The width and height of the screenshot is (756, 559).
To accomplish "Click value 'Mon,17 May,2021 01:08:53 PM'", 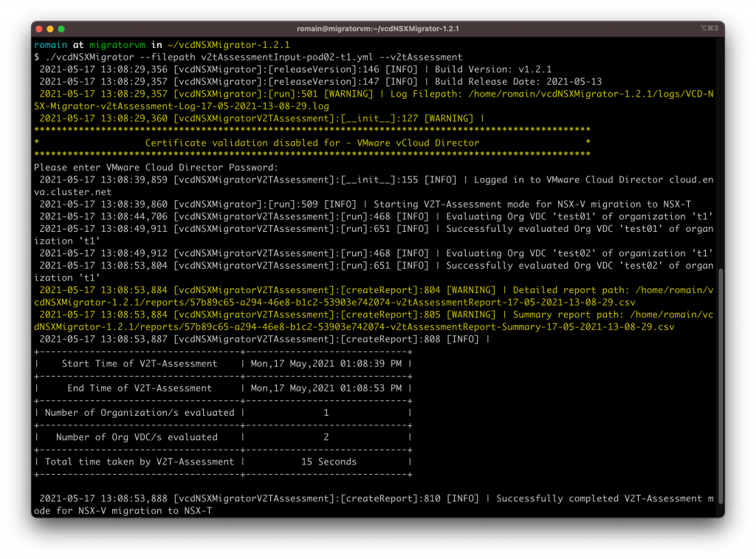I will tap(326, 388).
